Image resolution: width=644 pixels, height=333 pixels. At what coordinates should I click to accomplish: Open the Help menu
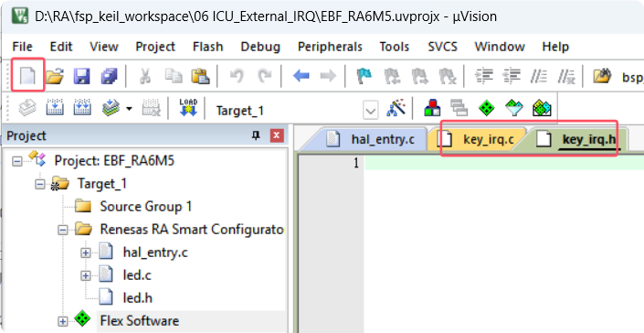coord(555,47)
